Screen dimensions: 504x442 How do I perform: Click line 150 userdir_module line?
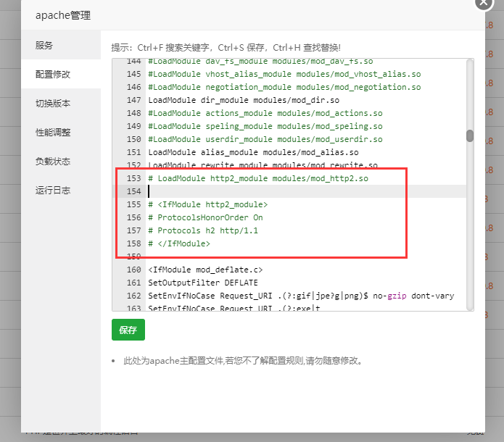click(x=265, y=139)
